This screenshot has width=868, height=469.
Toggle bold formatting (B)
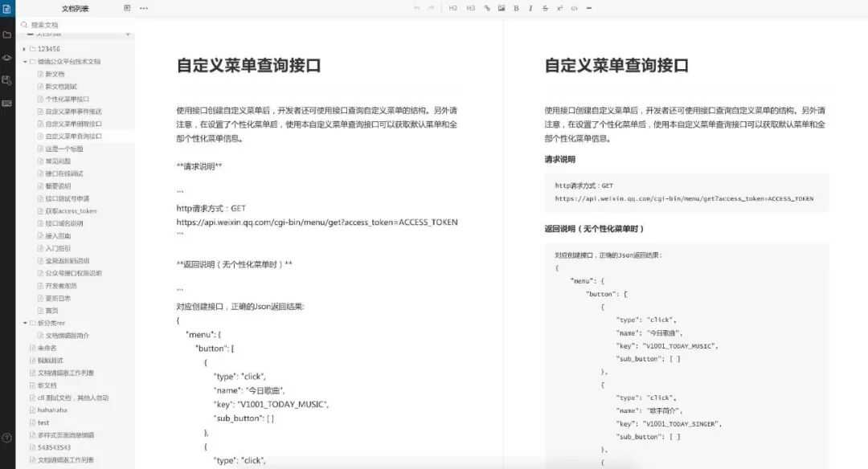coord(516,8)
